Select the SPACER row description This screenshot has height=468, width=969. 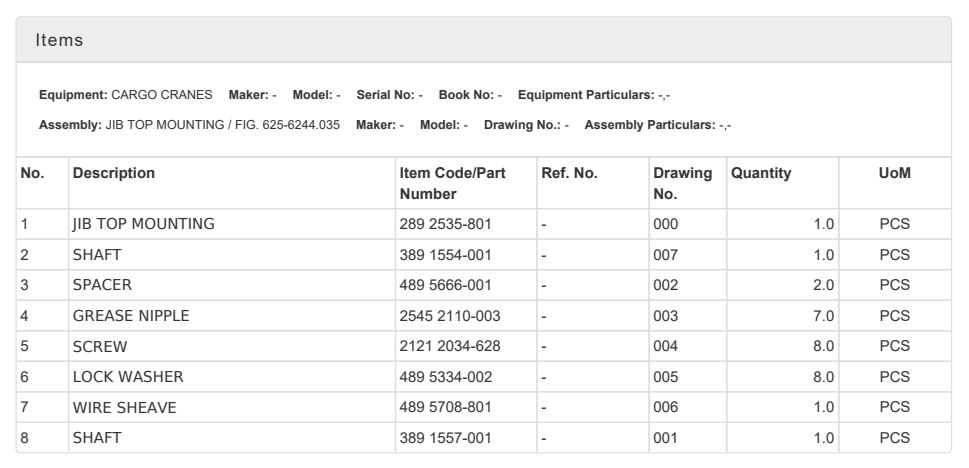(x=102, y=284)
